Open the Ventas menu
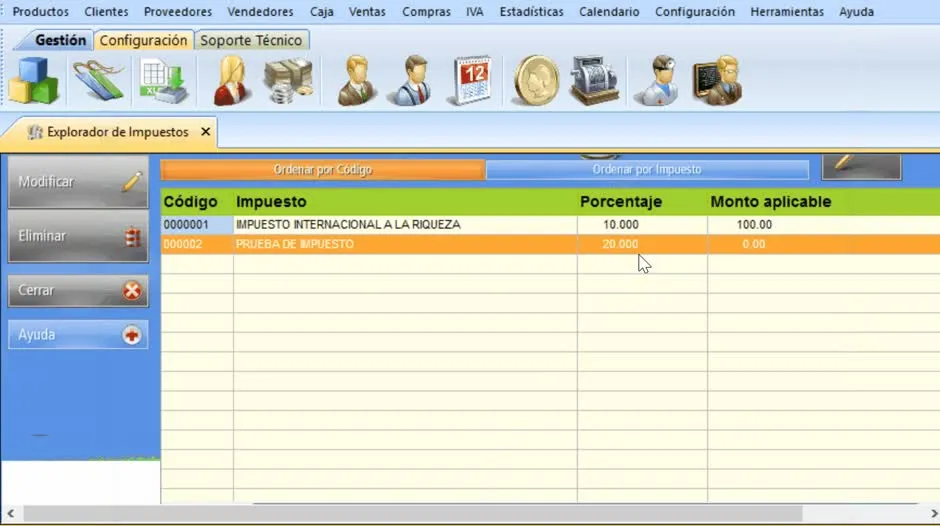Screen dimensions: 940x526 367,11
